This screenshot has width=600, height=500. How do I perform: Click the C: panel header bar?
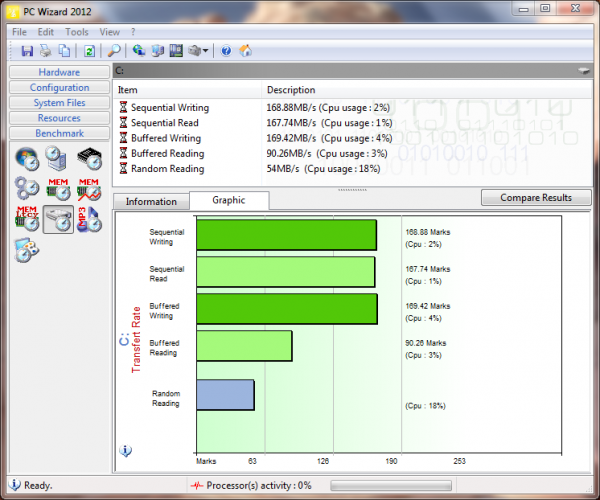point(352,71)
